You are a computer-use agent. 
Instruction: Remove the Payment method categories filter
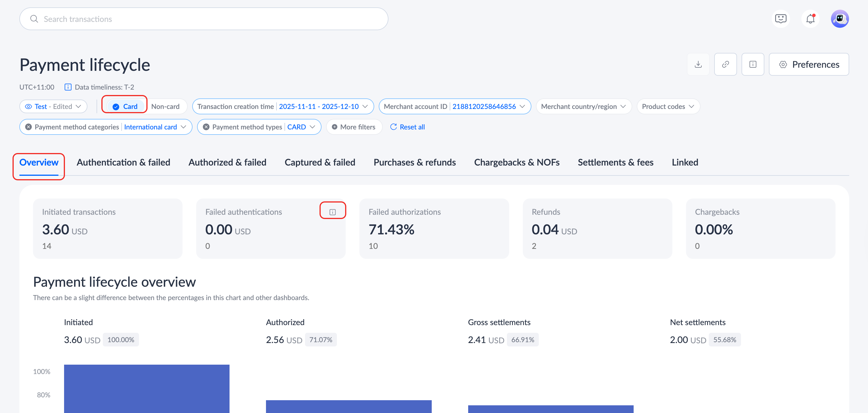click(29, 127)
